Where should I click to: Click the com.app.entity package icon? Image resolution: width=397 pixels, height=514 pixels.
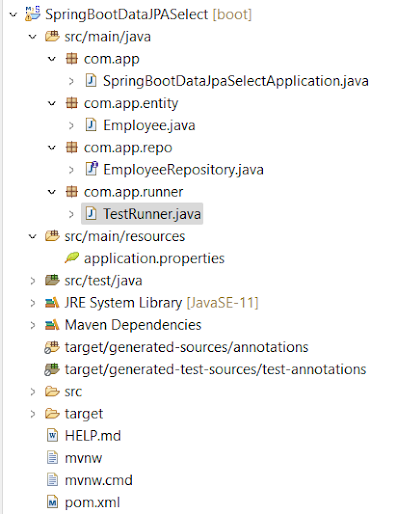(x=72, y=103)
